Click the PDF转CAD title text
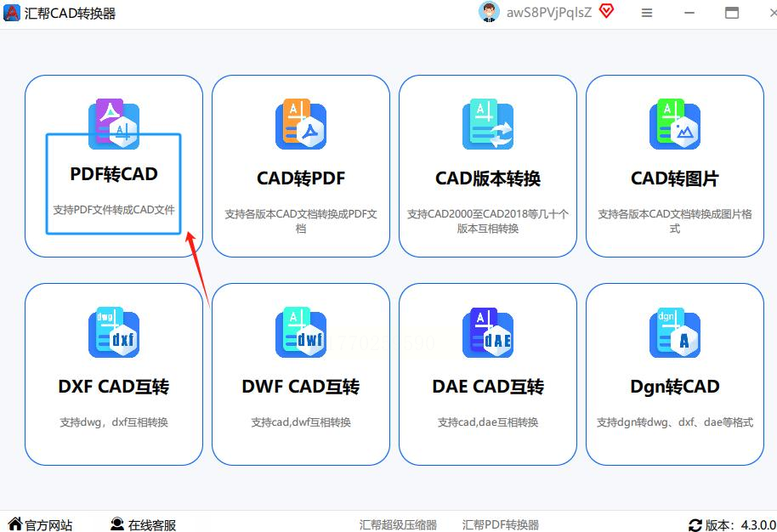 click(x=114, y=174)
